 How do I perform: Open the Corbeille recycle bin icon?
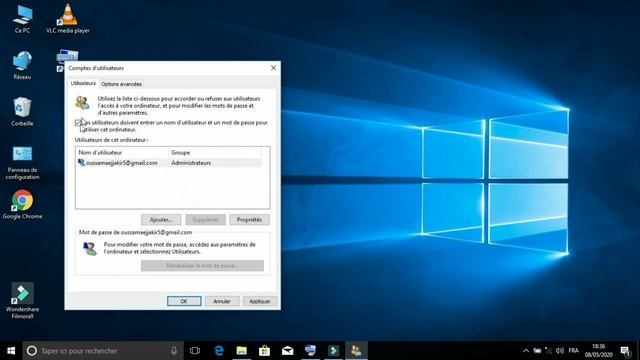click(x=22, y=111)
